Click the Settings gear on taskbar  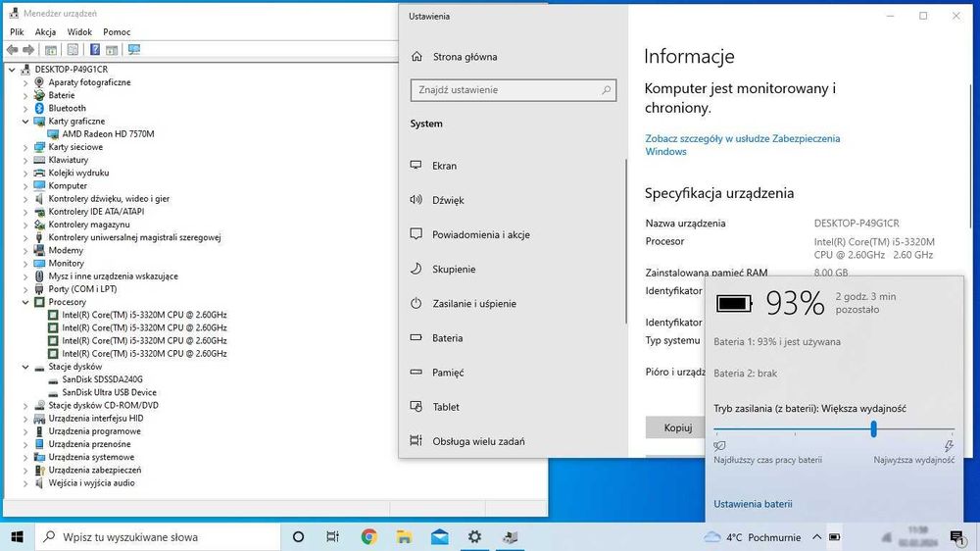coord(475,536)
